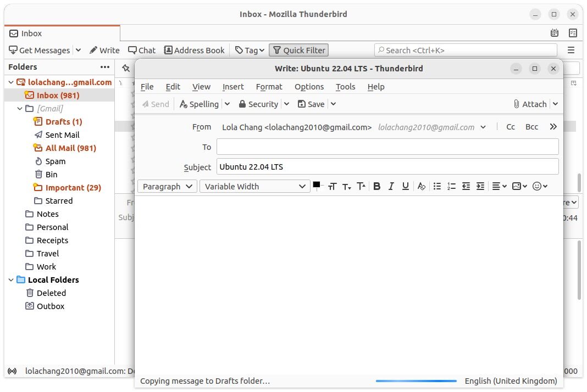Click the remove text styling icon
The height and width of the screenshot is (392, 587).
point(421,186)
